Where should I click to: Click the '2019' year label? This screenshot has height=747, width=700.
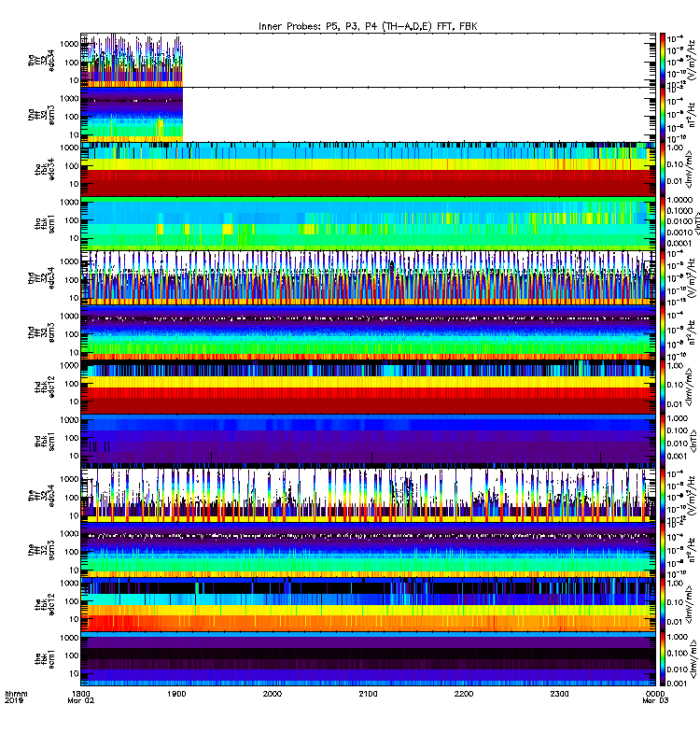coord(14,701)
